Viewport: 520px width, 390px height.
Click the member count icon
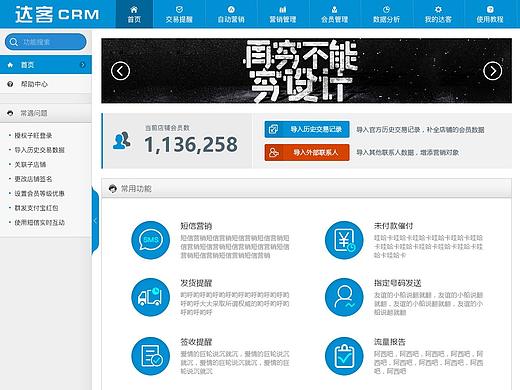[x=122, y=141]
